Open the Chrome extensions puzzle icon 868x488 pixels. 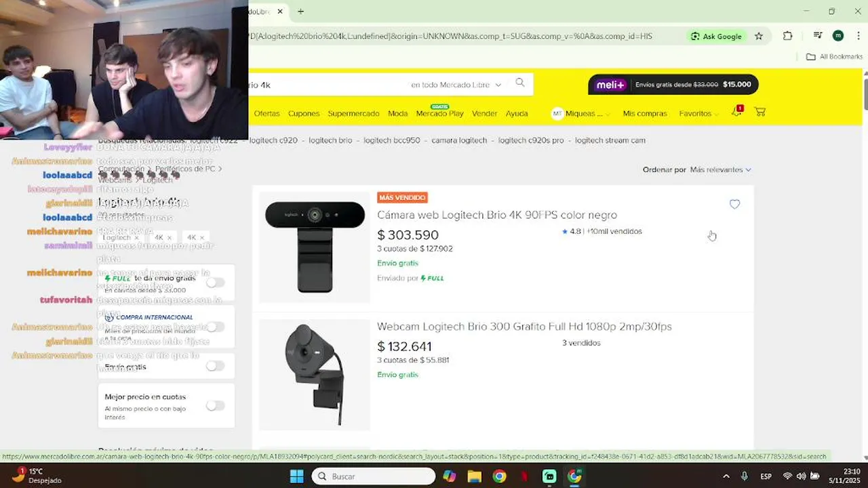pyautogui.click(x=787, y=36)
